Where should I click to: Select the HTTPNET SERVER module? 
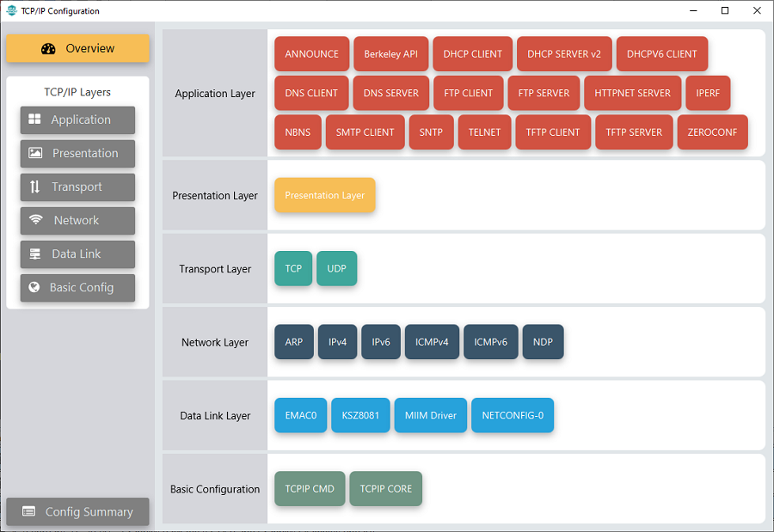coord(632,93)
